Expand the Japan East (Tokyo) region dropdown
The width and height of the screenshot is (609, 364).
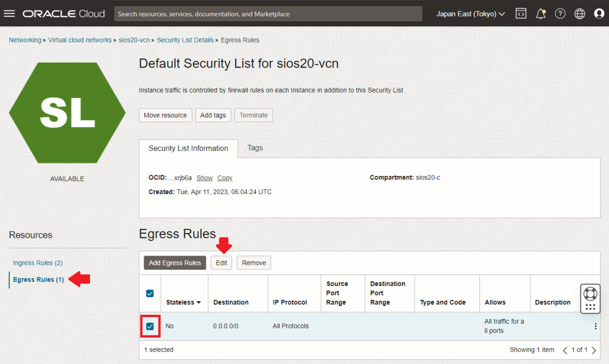click(x=470, y=13)
